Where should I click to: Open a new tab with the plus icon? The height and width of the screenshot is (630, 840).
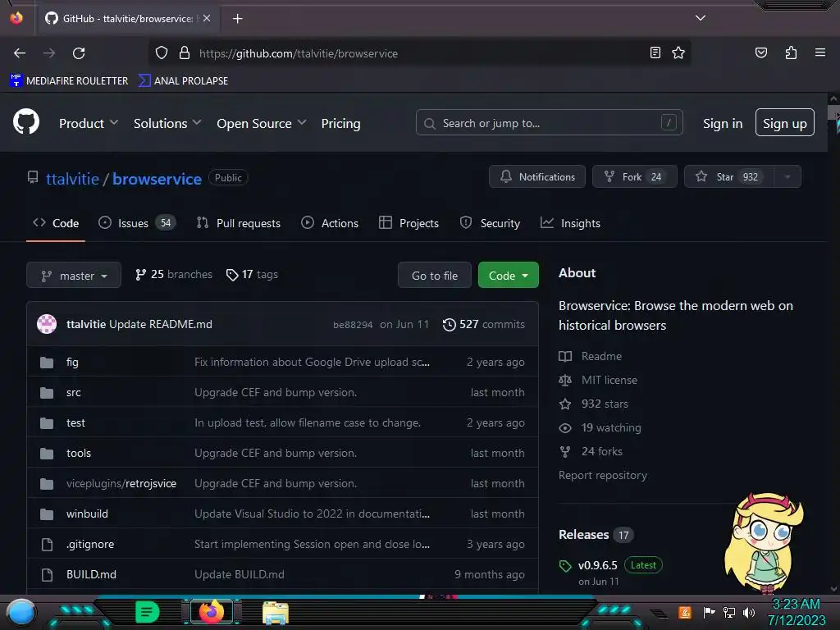(x=237, y=19)
